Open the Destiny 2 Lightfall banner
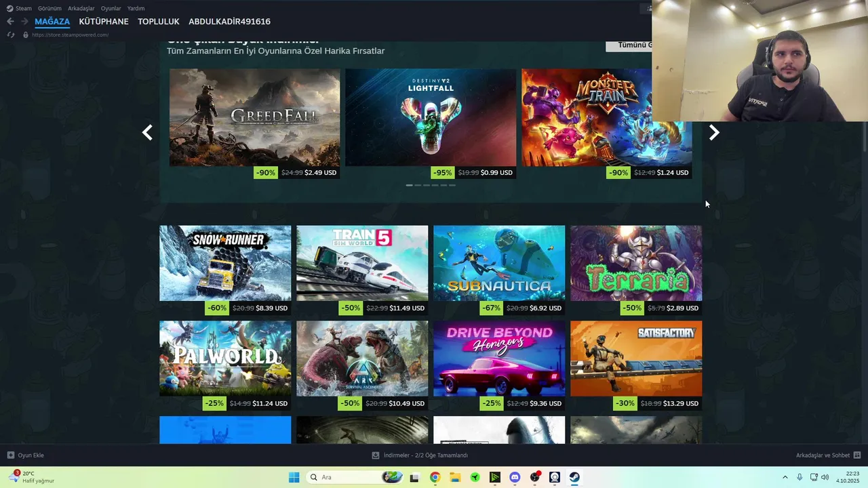Screen dimensions: 868x488 tap(431, 117)
